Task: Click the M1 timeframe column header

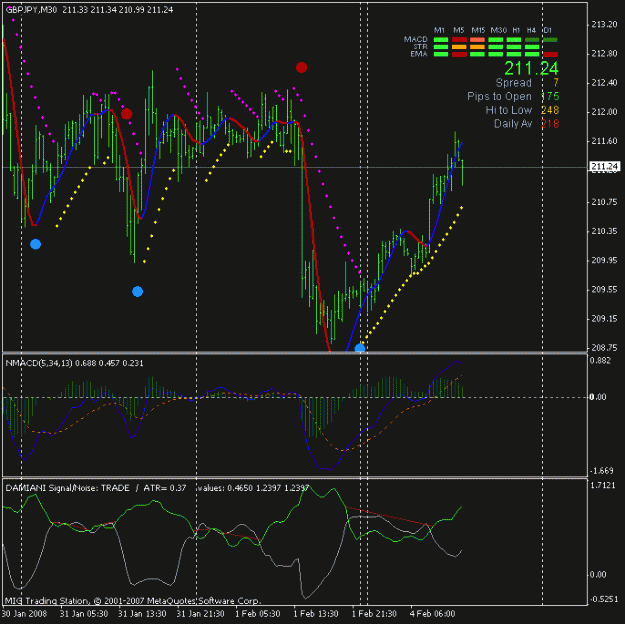Action: tap(439, 30)
